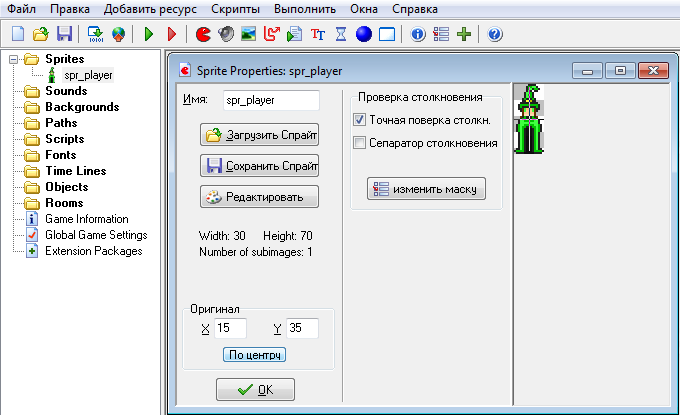Open Extension Packages tree item
Screen dimensions: 680x415
[x=94, y=251]
